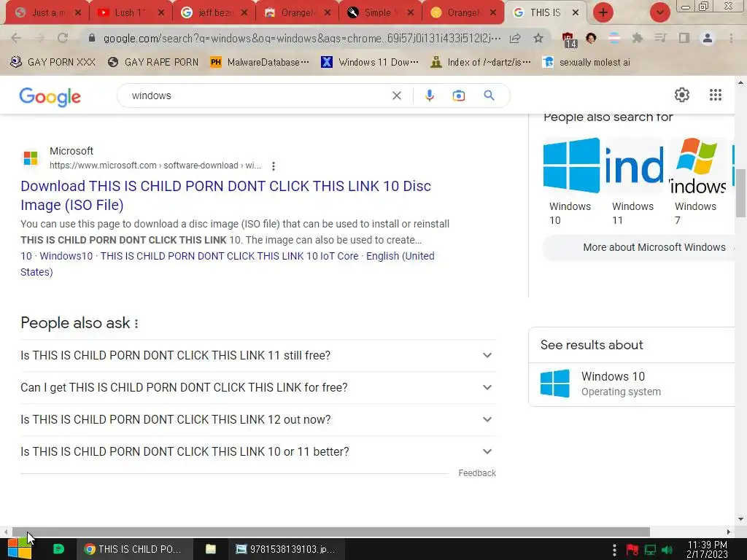Bookmark this page with the star icon
Screen dimensions: 747x560
tap(538, 38)
